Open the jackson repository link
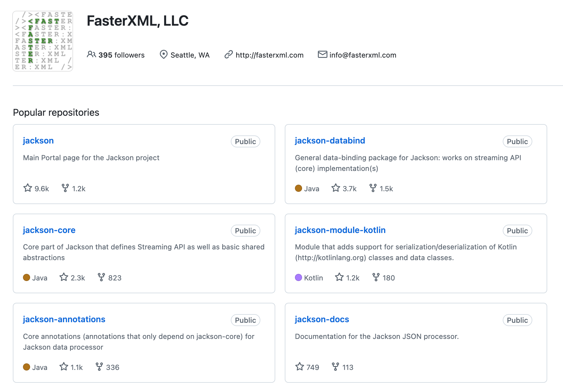The height and width of the screenshot is (392, 563). [38, 141]
